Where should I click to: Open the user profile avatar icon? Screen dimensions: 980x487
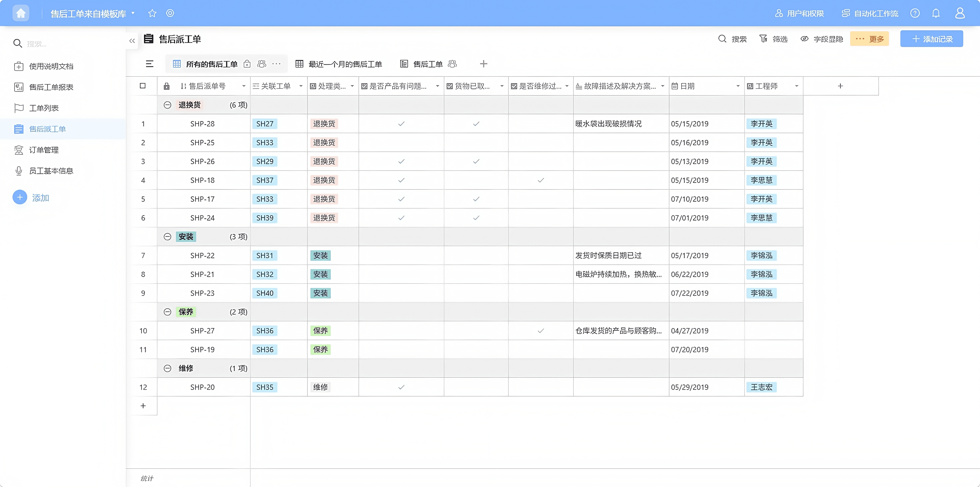960,13
